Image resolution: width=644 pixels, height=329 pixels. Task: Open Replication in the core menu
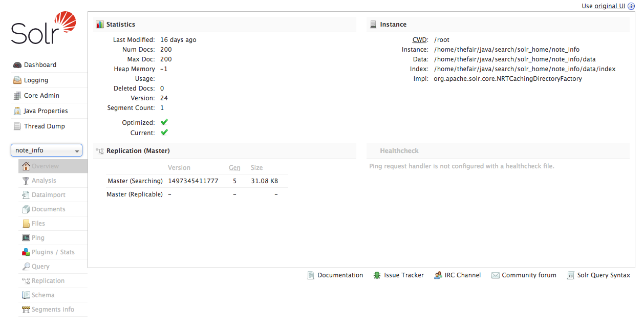pyautogui.click(x=53, y=281)
